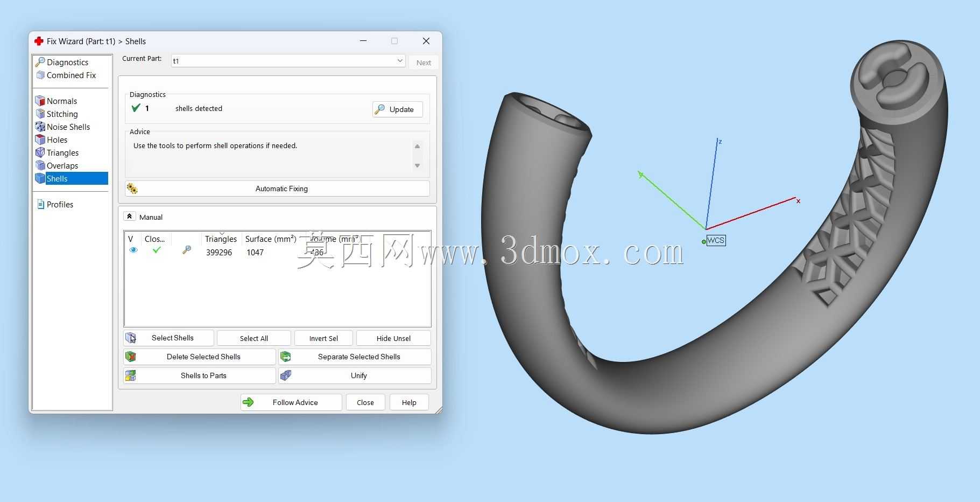Click Follow Advice button
Image resolution: width=980 pixels, height=502 pixels.
(x=291, y=402)
